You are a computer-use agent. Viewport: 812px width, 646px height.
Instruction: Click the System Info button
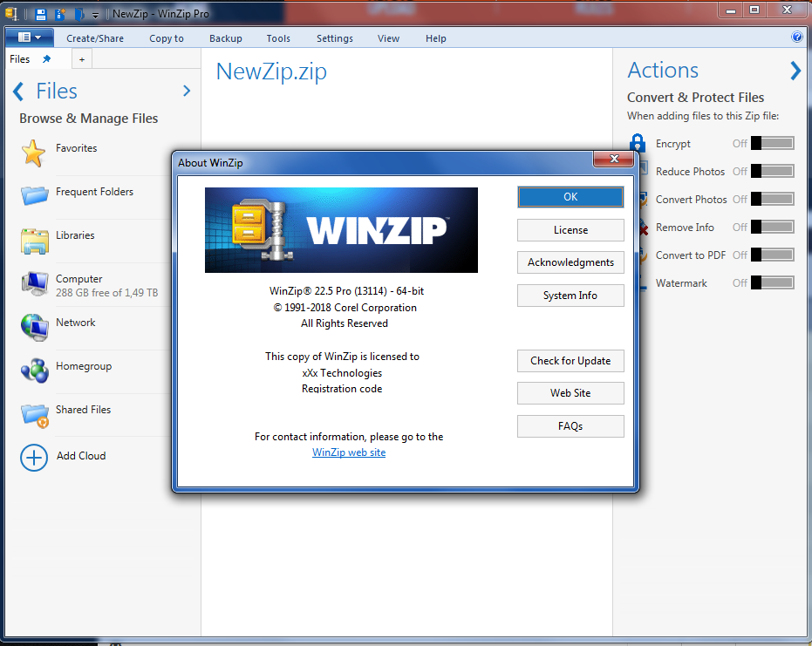[x=570, y=296]
